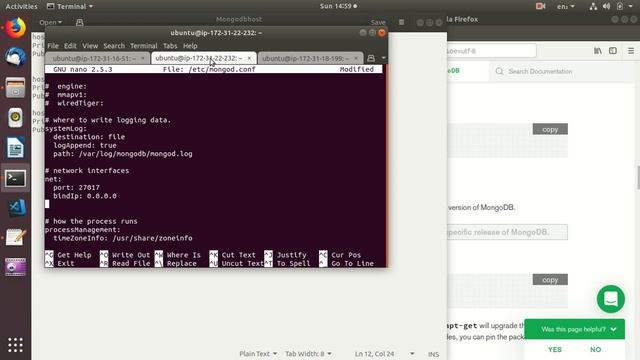Click the Sun 14:59 clock
The image size is (640, 360).
pos(338,6)
